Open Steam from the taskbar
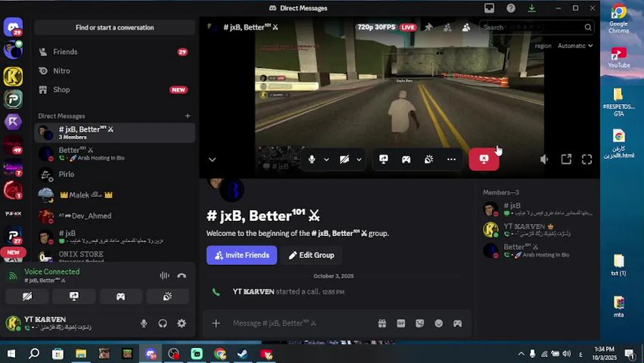The width and height of the screenshot is (644, 363). point(243,354)
